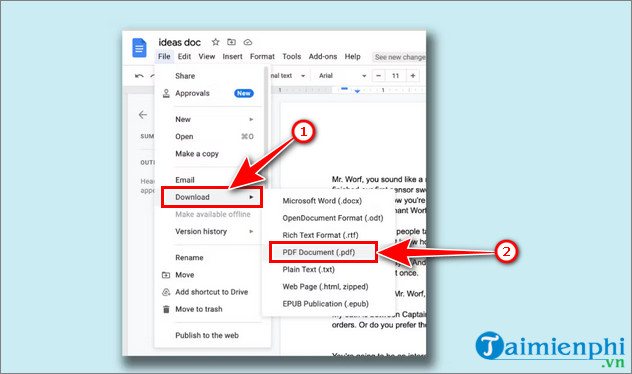Open the Edit menu
Screen dimensions: 632x374
[x=184, y=57]
